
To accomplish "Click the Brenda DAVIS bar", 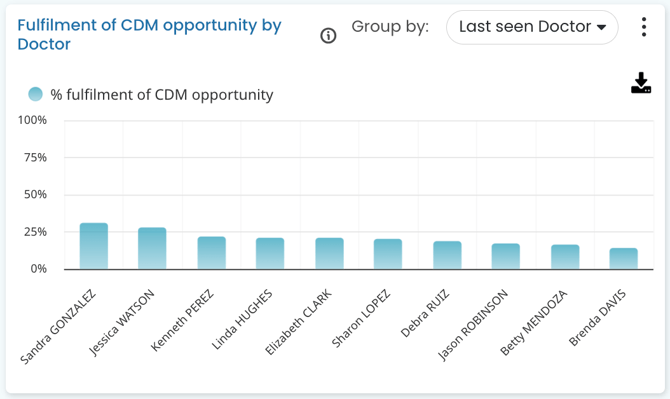I will tap(624, 258).
